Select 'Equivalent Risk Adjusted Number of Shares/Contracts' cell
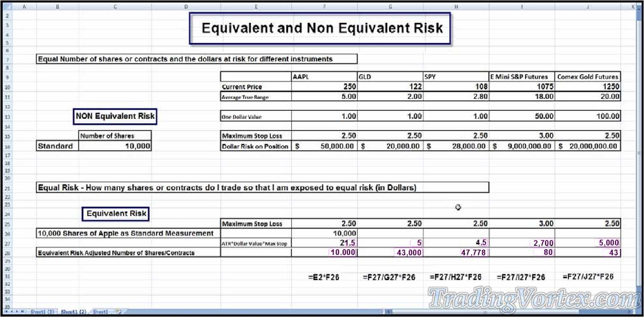644x317 pixels. point(128,253)
